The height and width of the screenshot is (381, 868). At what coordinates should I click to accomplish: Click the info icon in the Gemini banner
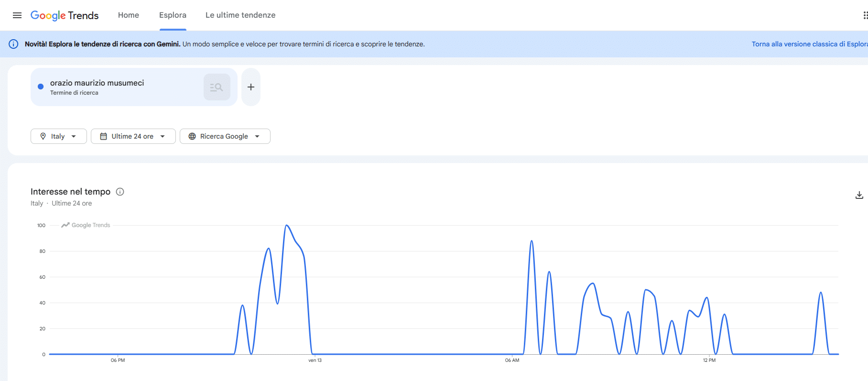coord(13,44)
